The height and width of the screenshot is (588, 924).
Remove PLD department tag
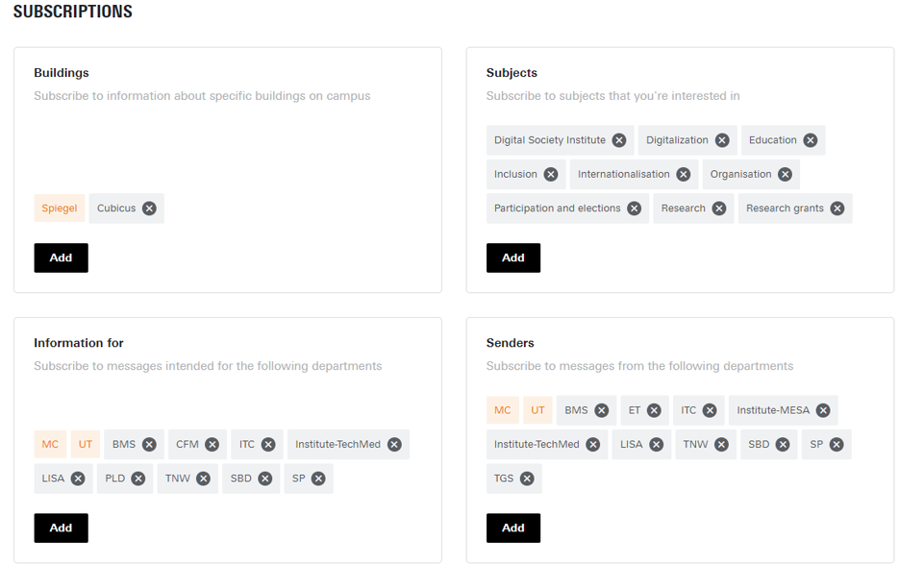(x=138, y=478)
